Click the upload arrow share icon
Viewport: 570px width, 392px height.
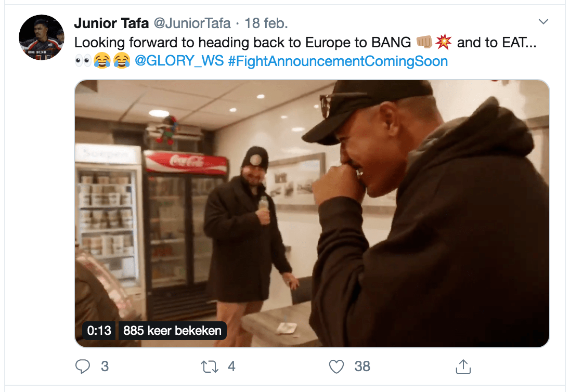pos(463,367)
